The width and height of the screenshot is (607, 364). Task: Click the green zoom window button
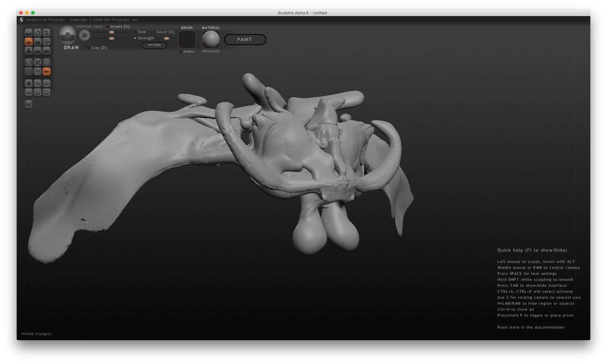(x=33, y=13)
